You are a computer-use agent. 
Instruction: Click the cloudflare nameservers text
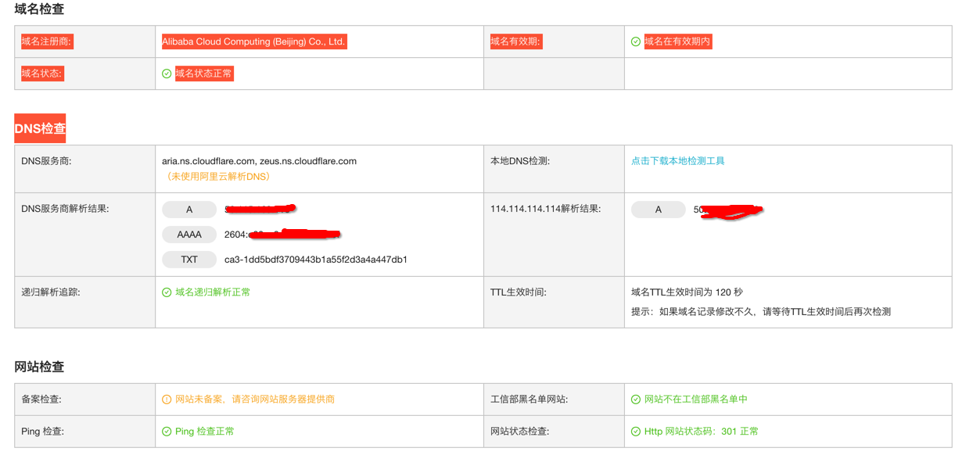tap(259, 161)
